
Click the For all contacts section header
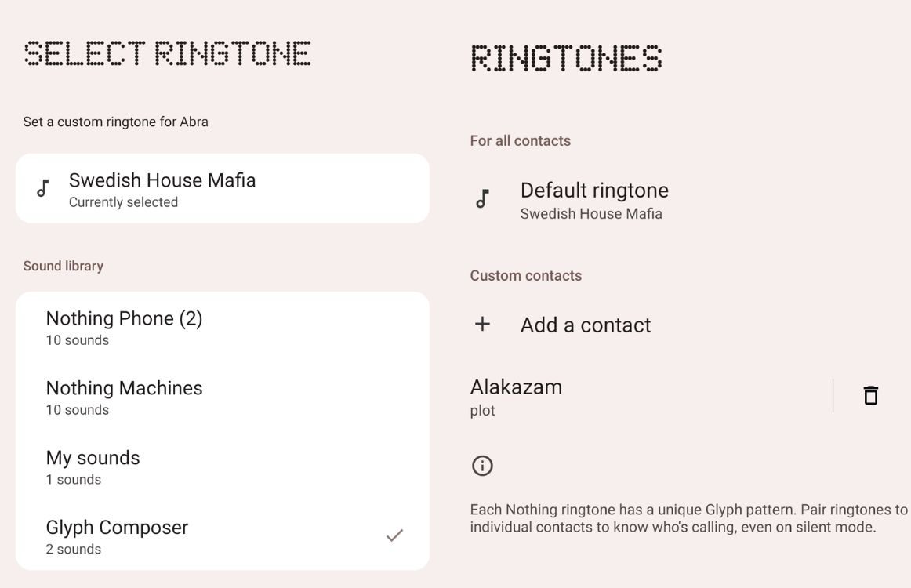point(520,140)
